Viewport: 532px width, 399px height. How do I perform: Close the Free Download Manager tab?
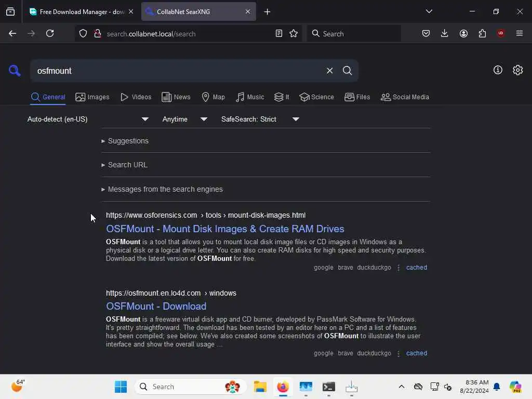[131, 11]
